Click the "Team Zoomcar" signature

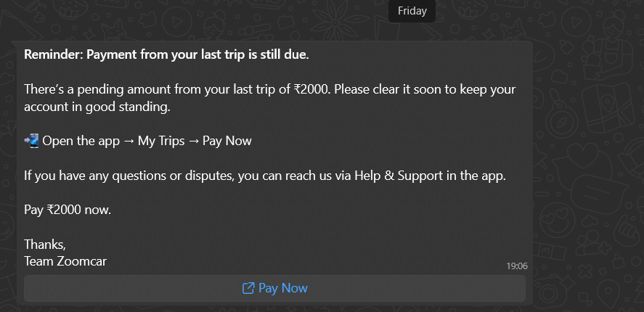(x=65, y=261)
